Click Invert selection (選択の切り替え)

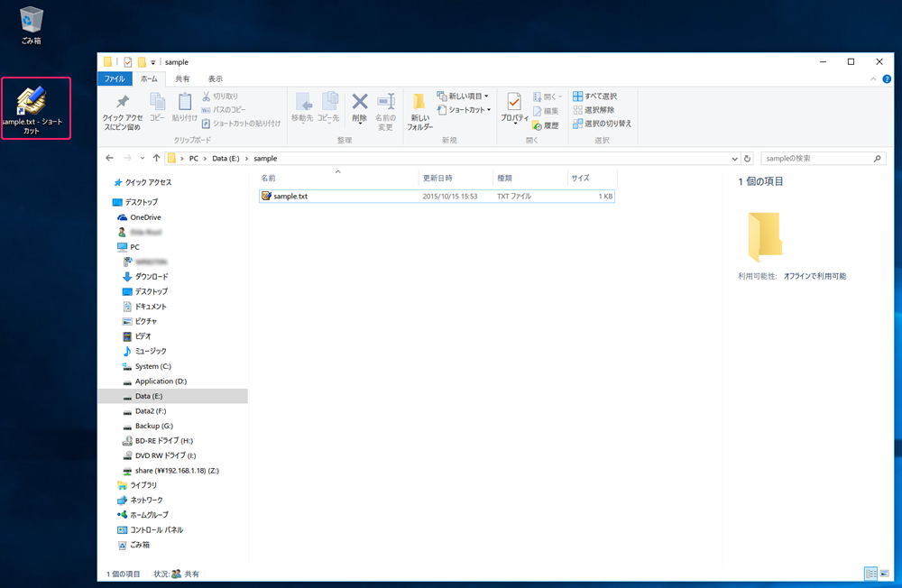603,124
